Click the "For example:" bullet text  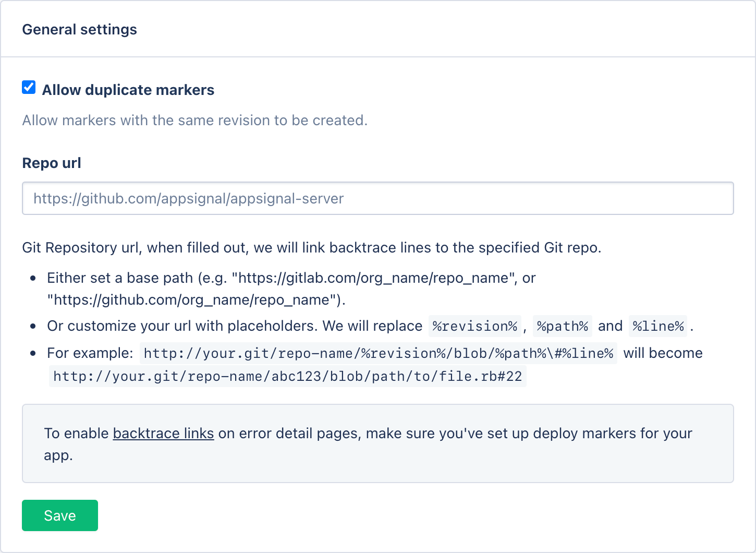90,353
